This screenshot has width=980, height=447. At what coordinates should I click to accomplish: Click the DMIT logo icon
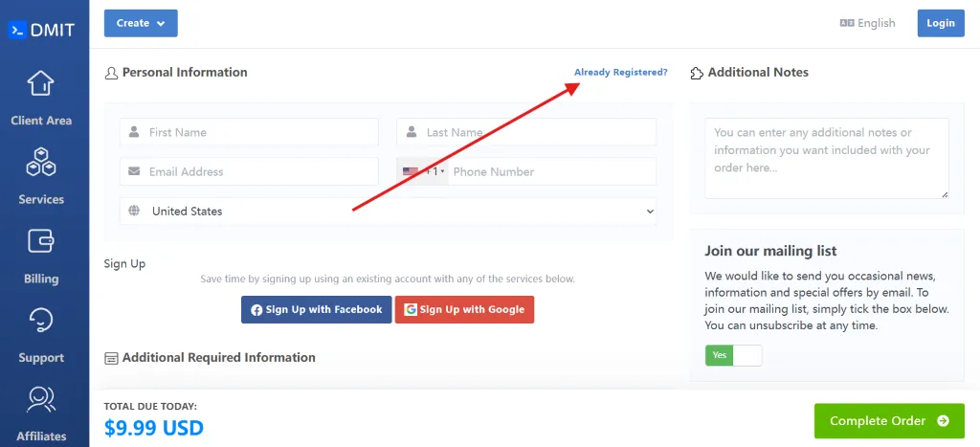[17, 30]
